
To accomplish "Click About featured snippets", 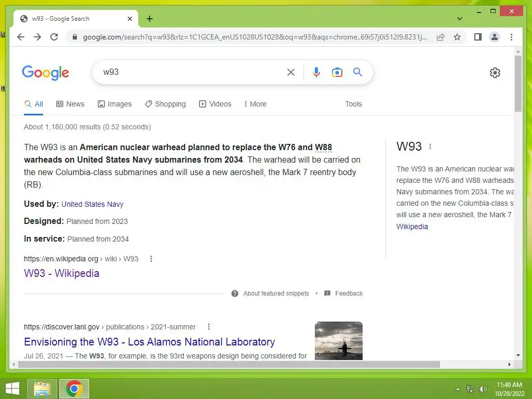I will [x=276, y=294].
